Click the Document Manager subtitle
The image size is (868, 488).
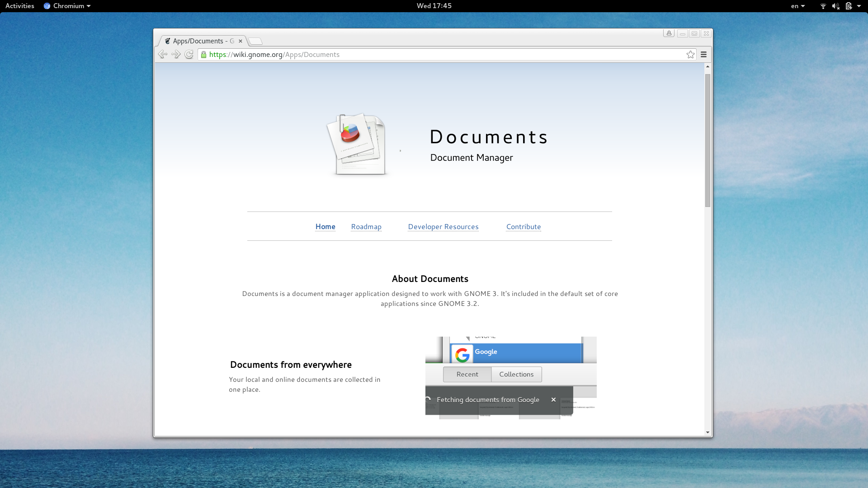(x=472, y=158)
